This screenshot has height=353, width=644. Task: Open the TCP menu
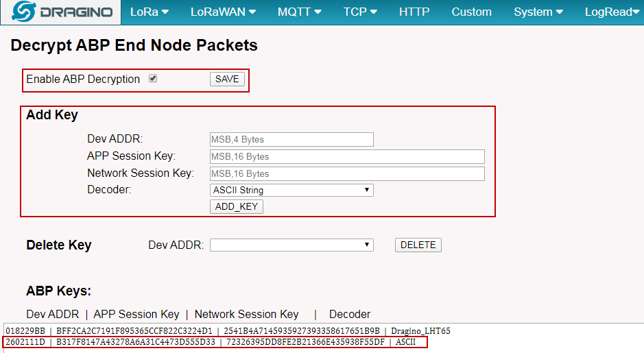click(360, 12)
